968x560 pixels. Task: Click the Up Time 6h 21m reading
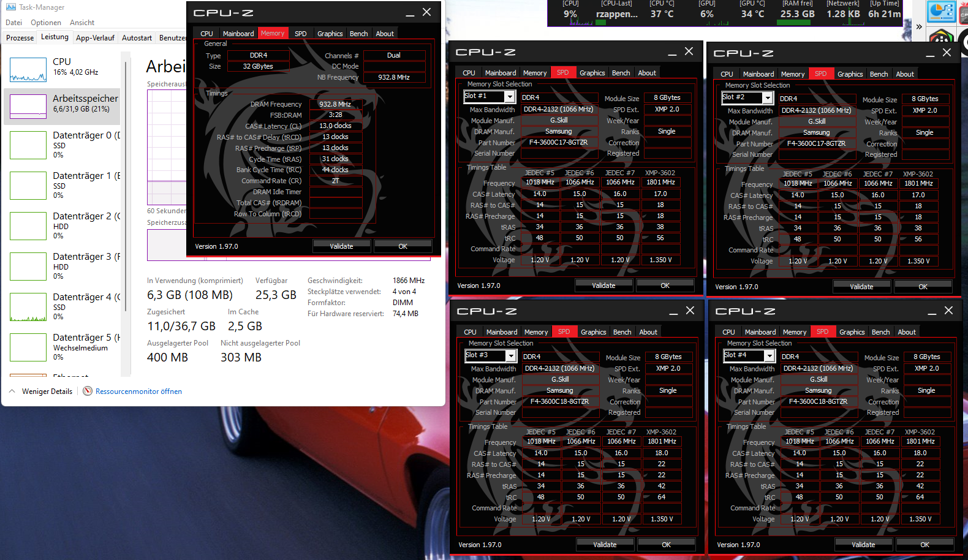tap(884, 13)
